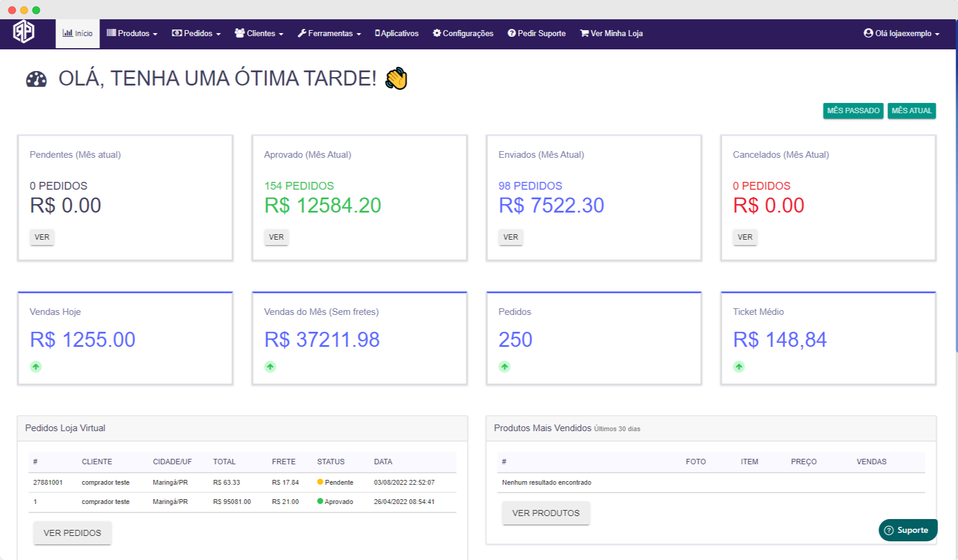Click green up arrow under Pedidos count
Screen dimensions: 958x560
504,367
